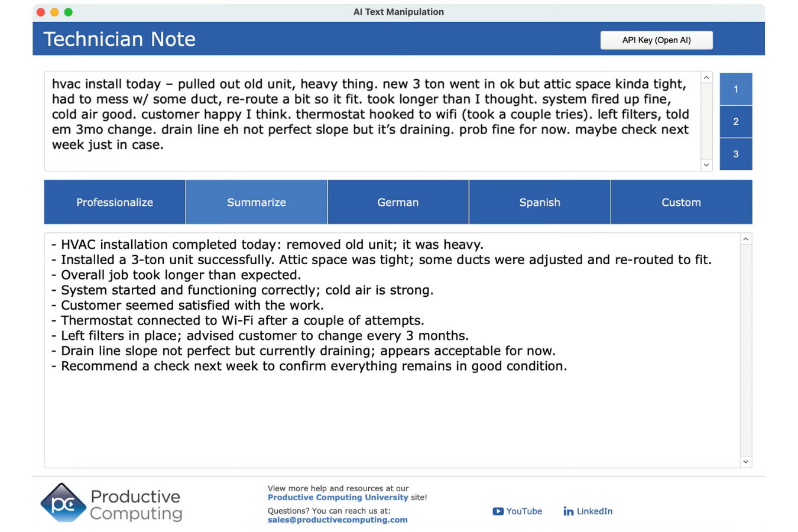
Task: Click the 'Customer seemed satisfied with the work' line
Action: tap(187, 306)
